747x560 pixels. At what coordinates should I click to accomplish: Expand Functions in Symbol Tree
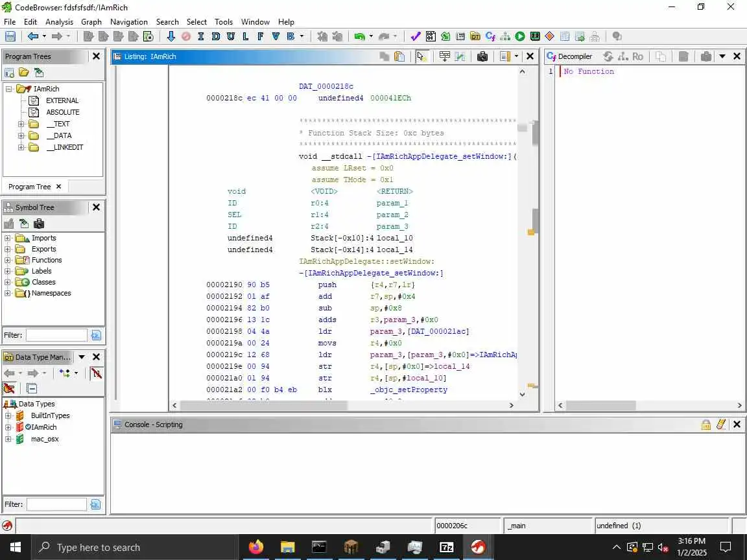(x=8, y=260)
